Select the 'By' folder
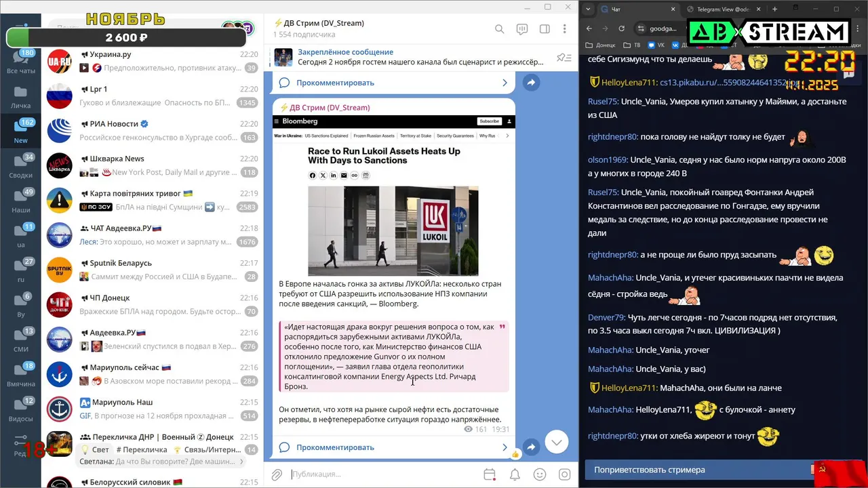Screen dimensions: 868x488 click(x=21, y=306)
